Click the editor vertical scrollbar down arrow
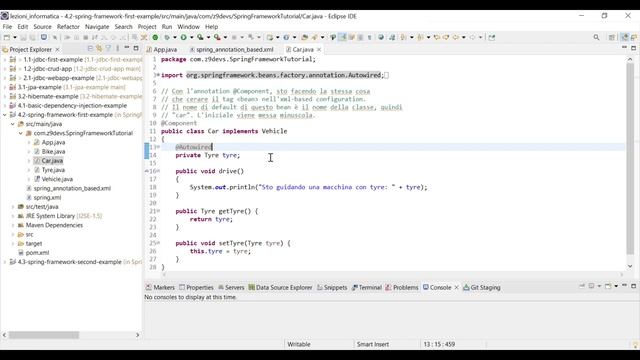The height and width of the screenshot is (360, 640). pyautogui.click(x=630, y=267)
